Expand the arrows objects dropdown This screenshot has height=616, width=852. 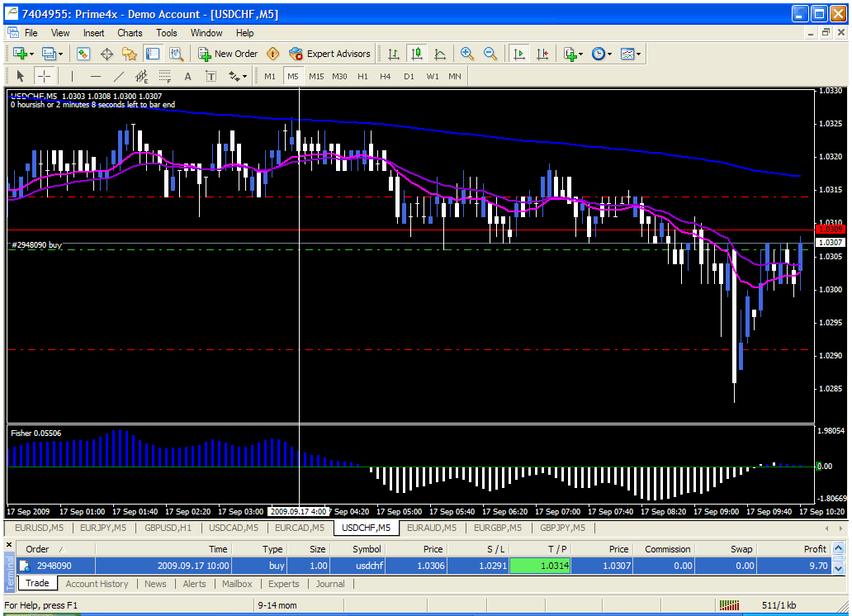244,77
